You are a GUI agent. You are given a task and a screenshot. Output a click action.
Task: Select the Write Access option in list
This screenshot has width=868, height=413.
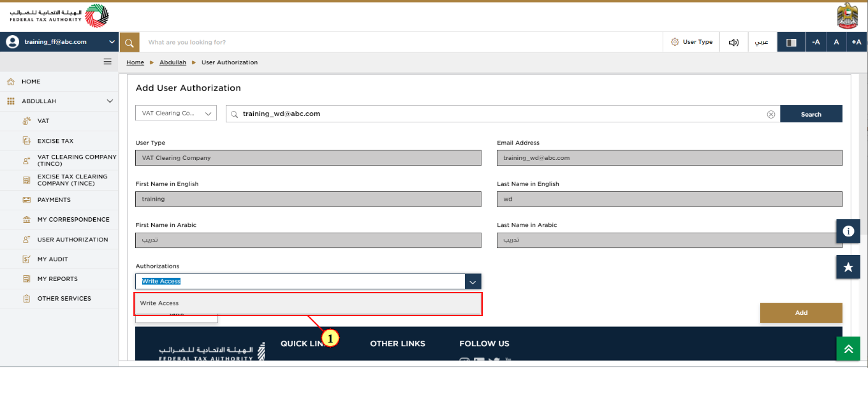(308, 303)
